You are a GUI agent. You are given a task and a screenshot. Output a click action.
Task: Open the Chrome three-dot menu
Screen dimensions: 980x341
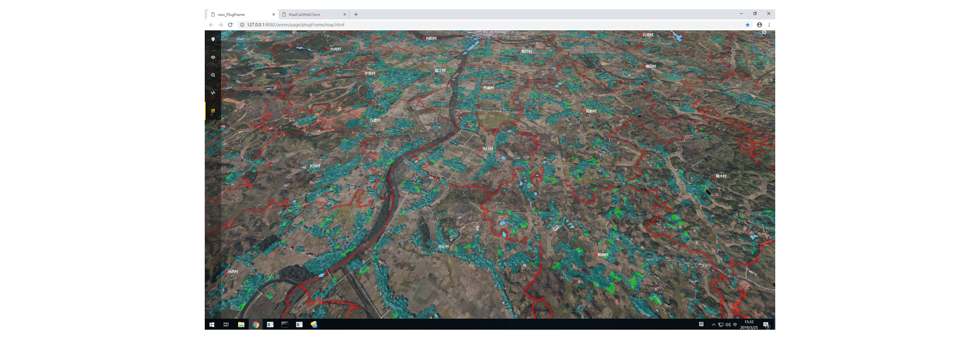click(769, 25)
